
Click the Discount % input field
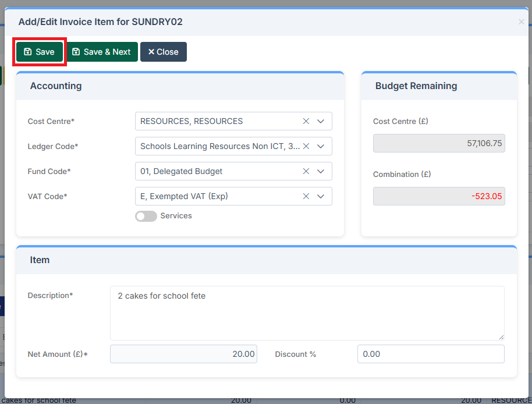coord(430,354)
